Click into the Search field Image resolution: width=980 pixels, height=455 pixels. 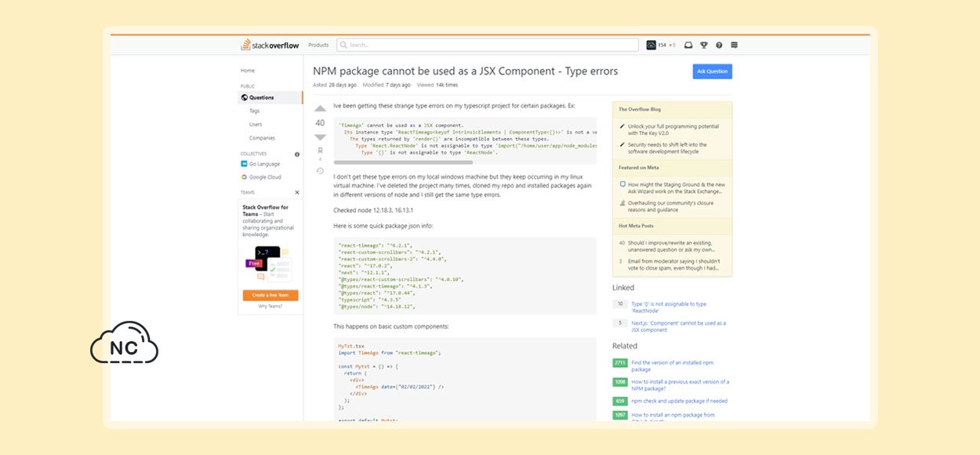488,45
